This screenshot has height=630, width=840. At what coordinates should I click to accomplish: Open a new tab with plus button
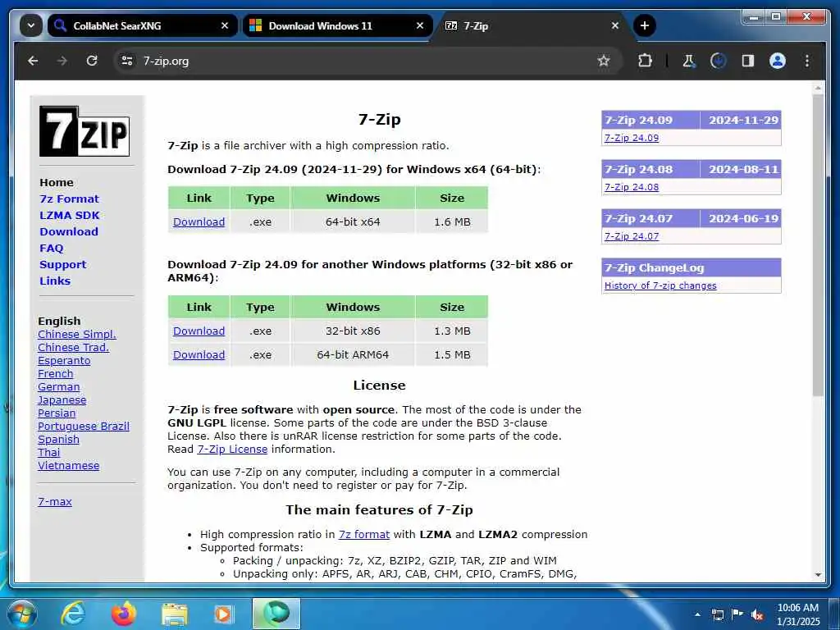(645, 25)
